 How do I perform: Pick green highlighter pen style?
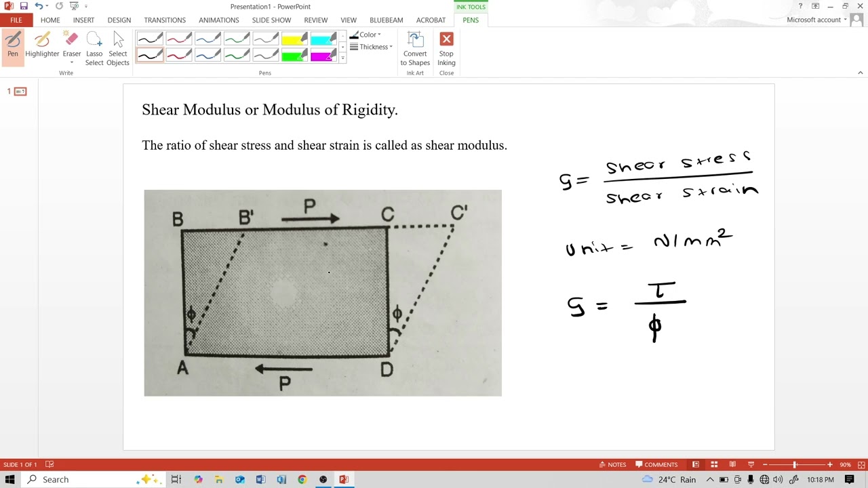[x=294, y=55]
